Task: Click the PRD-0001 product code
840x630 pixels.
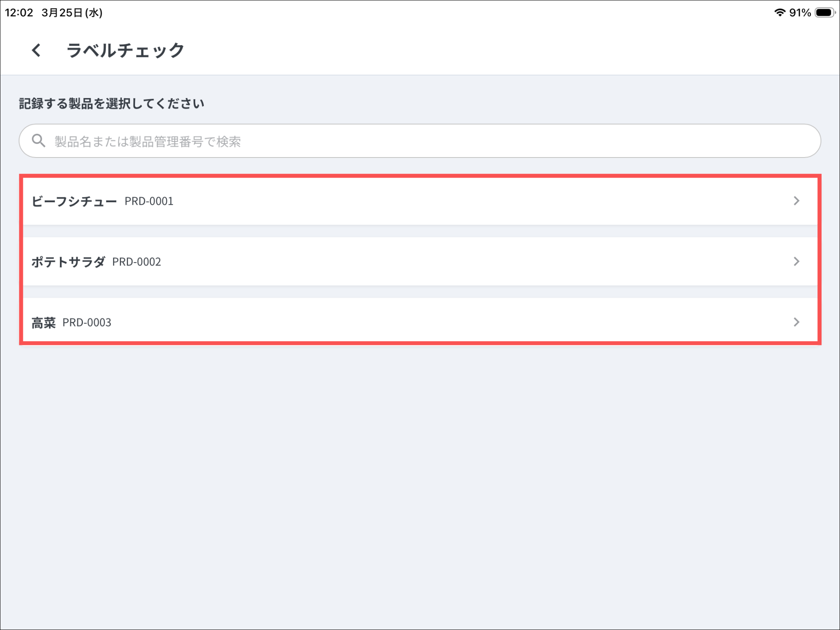Action: tap(149, 201)
